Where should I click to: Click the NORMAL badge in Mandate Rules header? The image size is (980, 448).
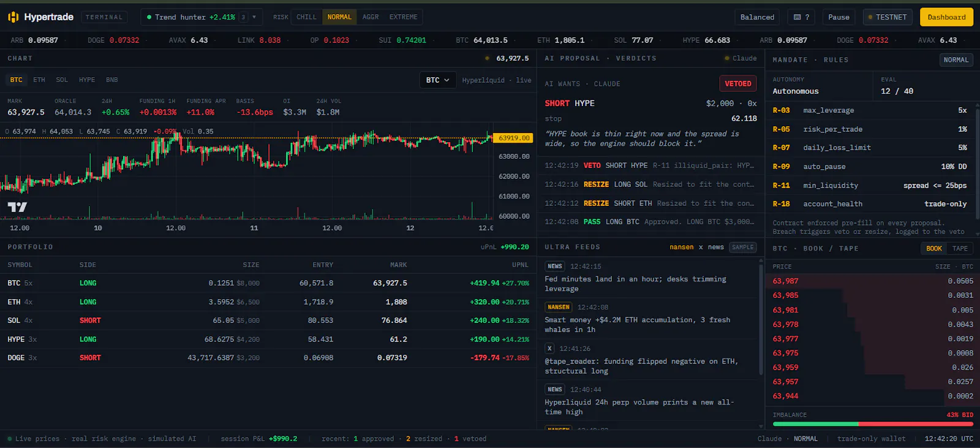pos(956,60)
